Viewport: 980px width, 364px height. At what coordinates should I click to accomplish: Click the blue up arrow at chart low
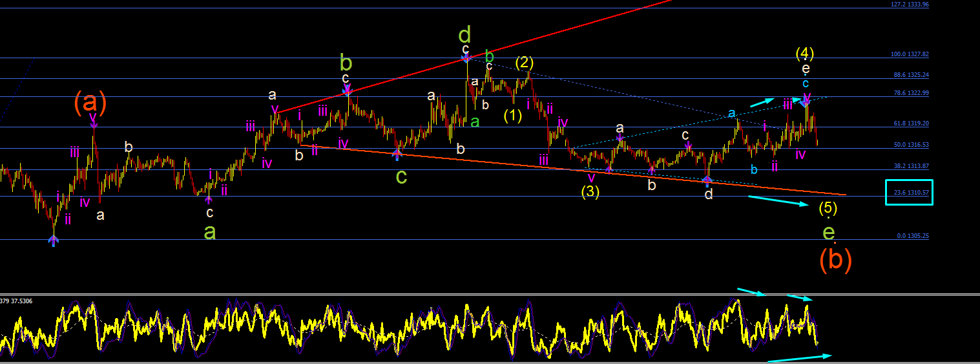click(53, 241)
